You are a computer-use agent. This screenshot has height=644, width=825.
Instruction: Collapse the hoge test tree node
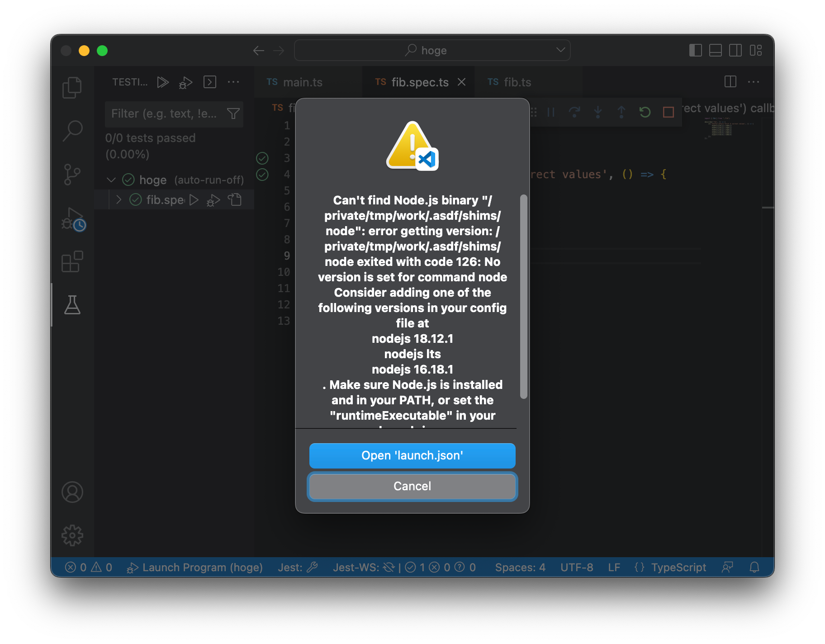click(x=111, y=180)
